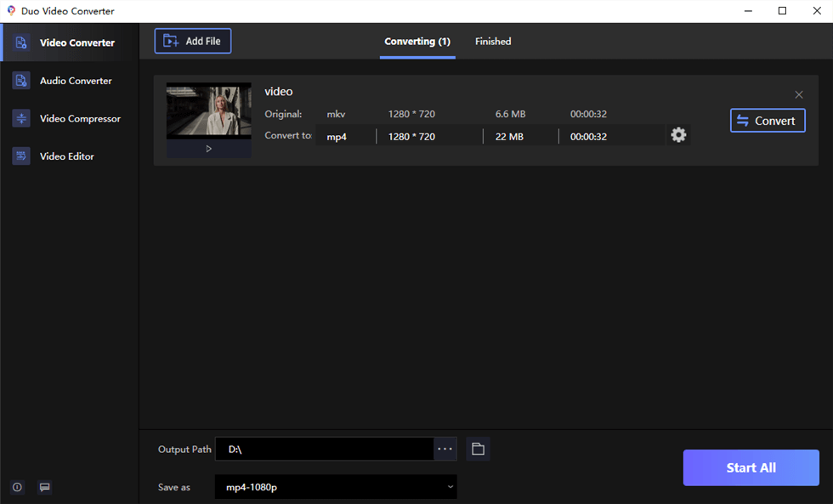Image resolution: width=833 pixels, height=504 pixels.
Task: Click the Add File button
Action: (x=193, y=41)
